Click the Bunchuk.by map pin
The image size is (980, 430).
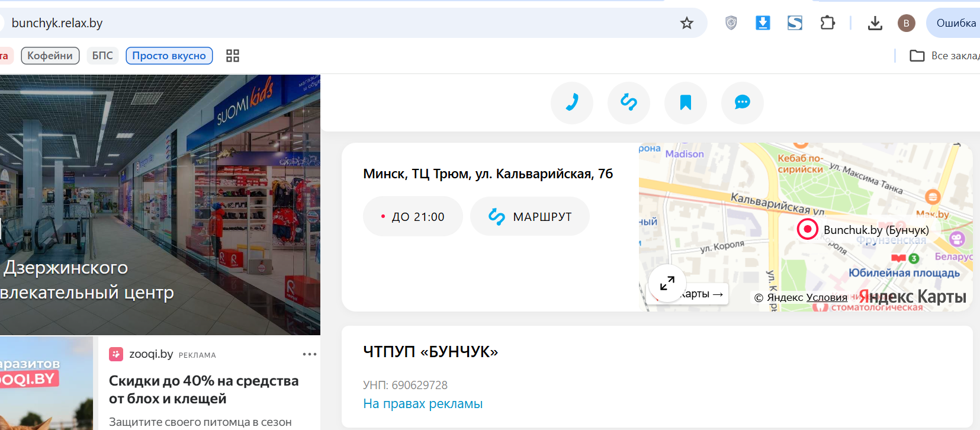pos(807,229)
